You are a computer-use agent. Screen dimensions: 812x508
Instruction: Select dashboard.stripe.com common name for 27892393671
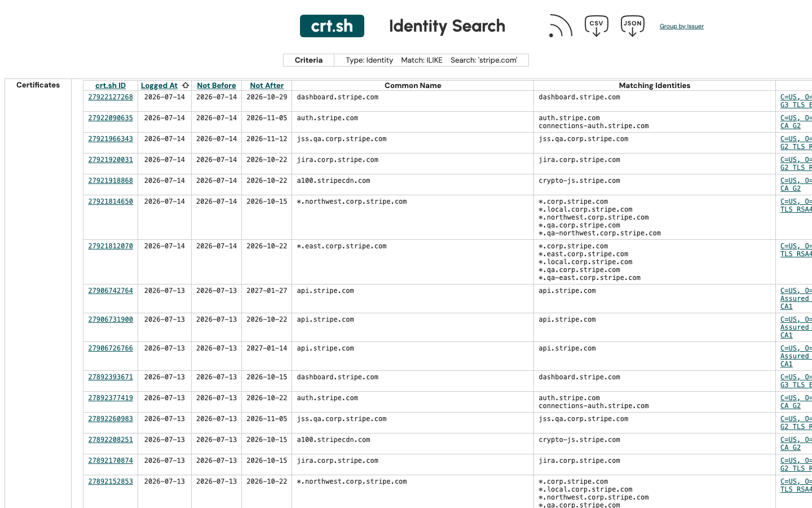click(337, 377)
